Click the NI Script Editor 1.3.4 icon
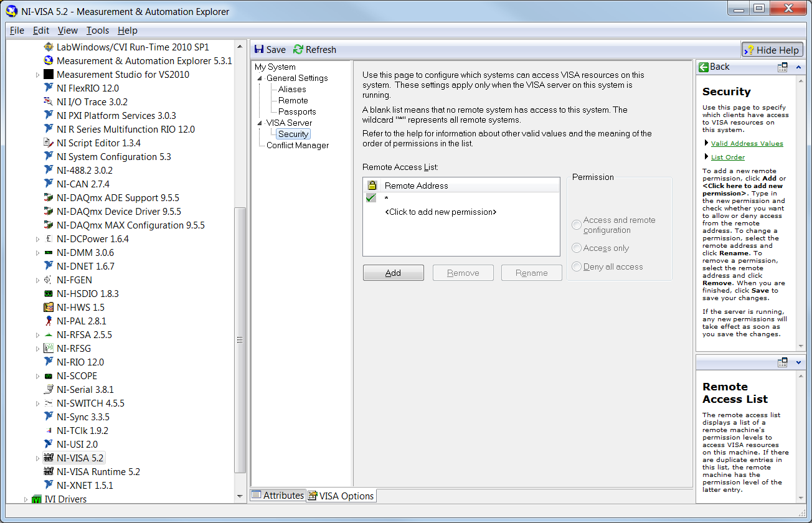Image resolution: width=812 pixels, height=523 pixels. [49, 143]
